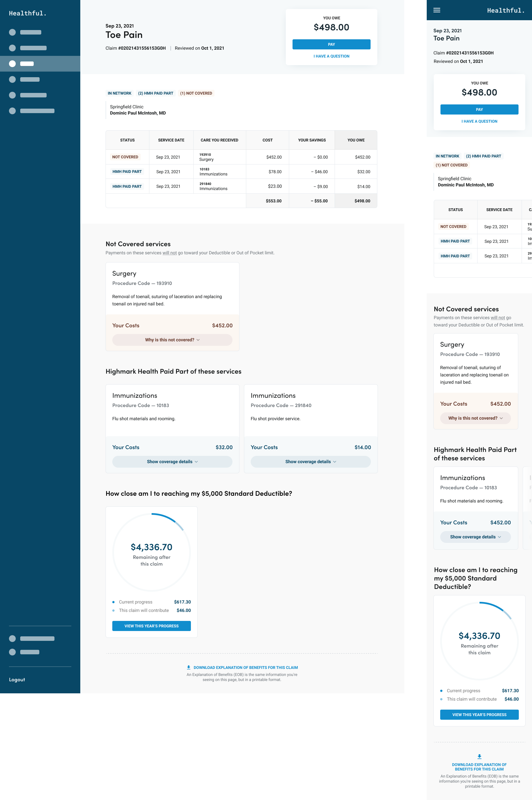This screenshot has width=532, height=800.
Task: Open the first sidebar menu item
Action: [x=40, y=32]
